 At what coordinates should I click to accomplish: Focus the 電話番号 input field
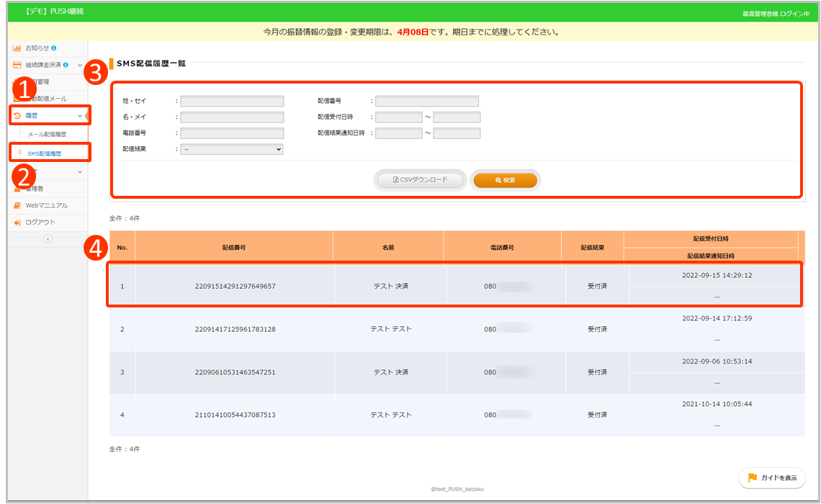232,133
